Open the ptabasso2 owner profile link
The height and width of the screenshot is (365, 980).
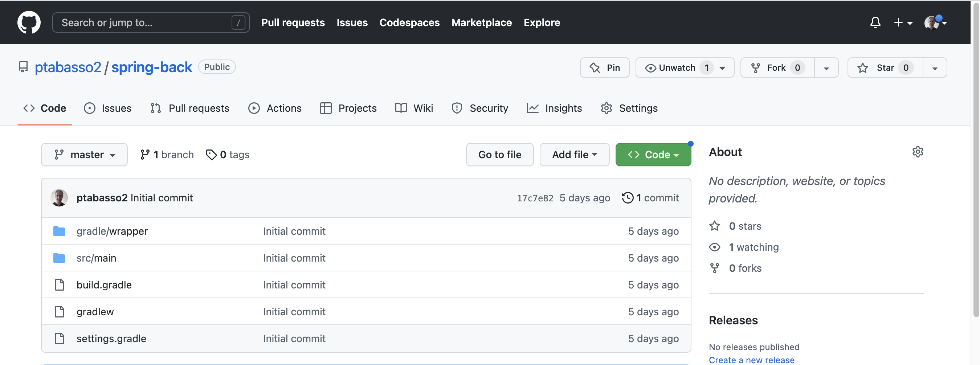[x=68, y=67]
